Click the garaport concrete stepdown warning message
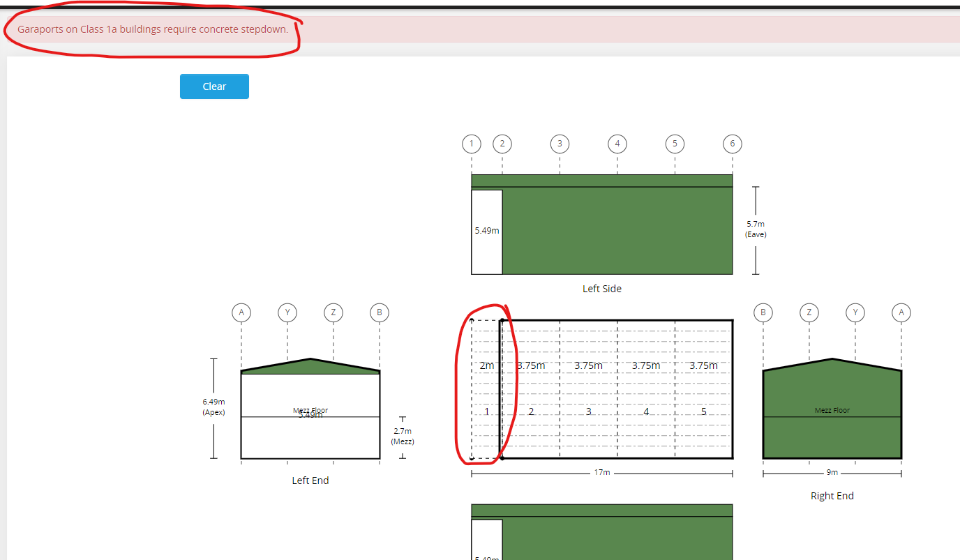The width and height of the screenshot is (960, 560). 153,30
